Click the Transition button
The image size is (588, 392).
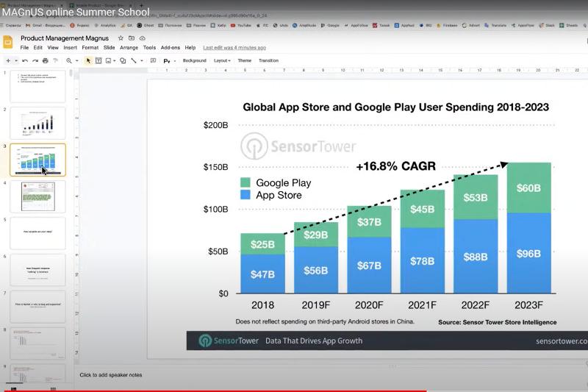point(268,60)
